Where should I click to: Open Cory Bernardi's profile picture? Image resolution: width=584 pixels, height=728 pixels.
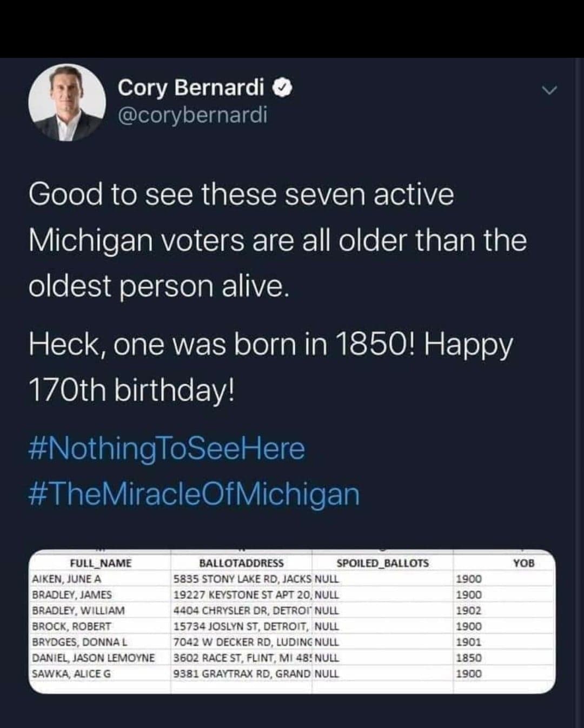pyautogui.click(x=67, y=102)
